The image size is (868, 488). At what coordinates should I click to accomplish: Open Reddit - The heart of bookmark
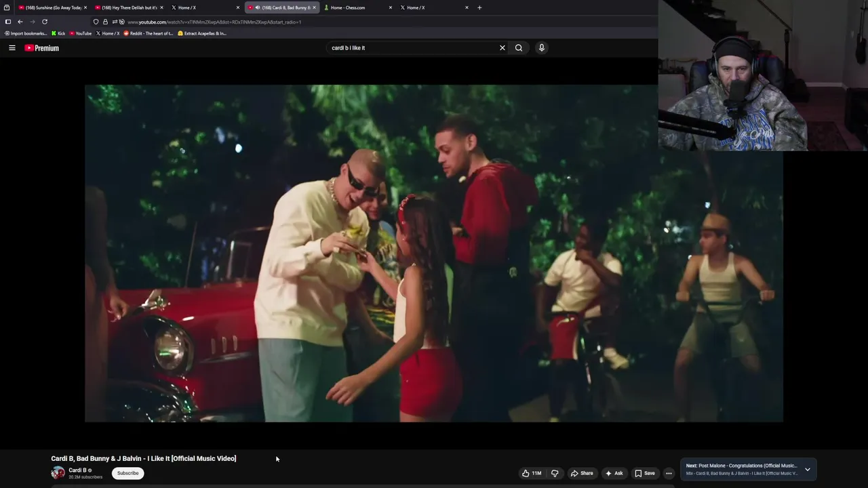149,33
